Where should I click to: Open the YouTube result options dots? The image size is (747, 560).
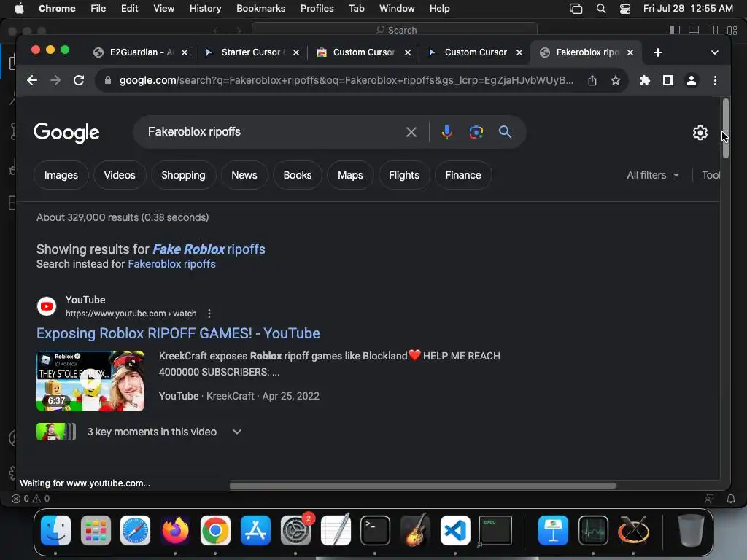209,314
